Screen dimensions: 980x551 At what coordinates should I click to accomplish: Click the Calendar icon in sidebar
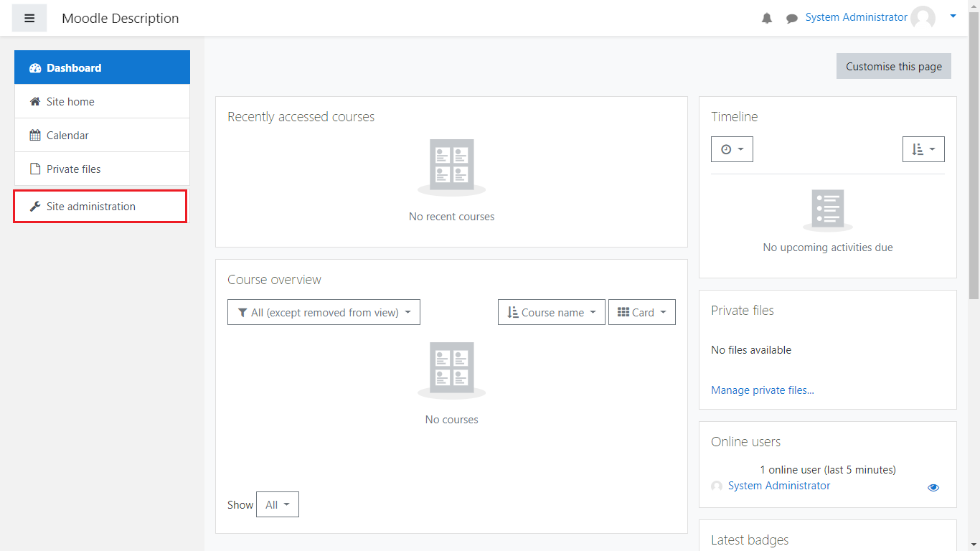[x=34, y=136]
